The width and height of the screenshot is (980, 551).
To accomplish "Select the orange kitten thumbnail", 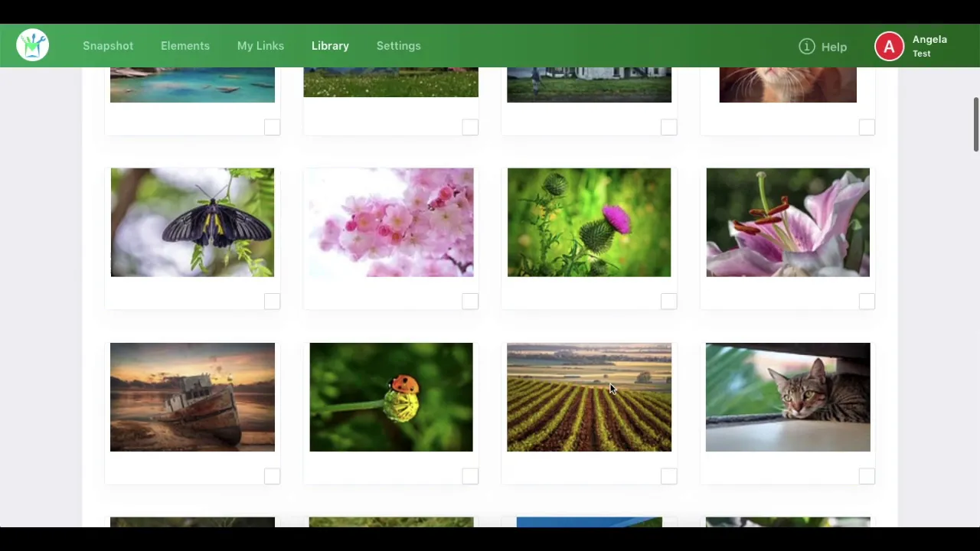I will (x=788, y=84).
